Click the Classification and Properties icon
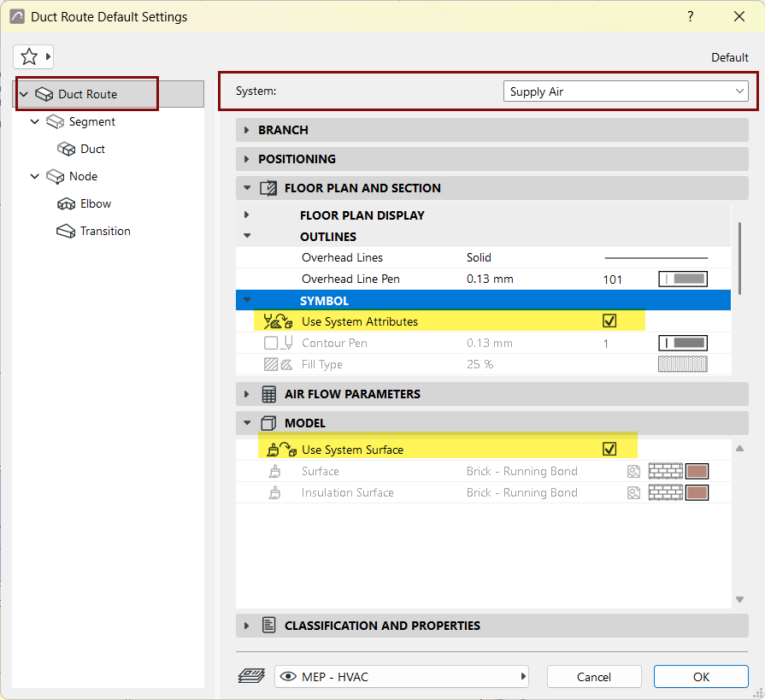765x700 pixels. pyautogui.click(x=269, y=625)
